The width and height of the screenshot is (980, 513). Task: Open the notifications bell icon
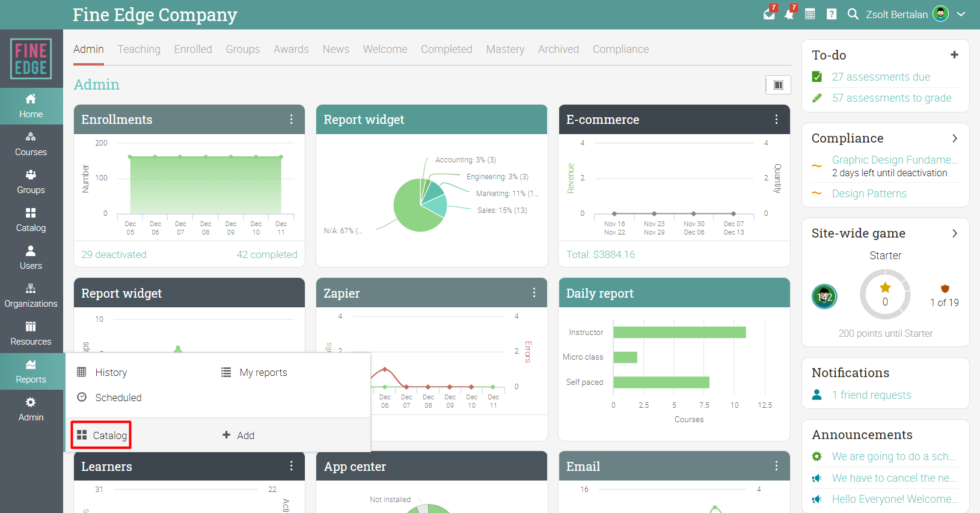(789, 14)
